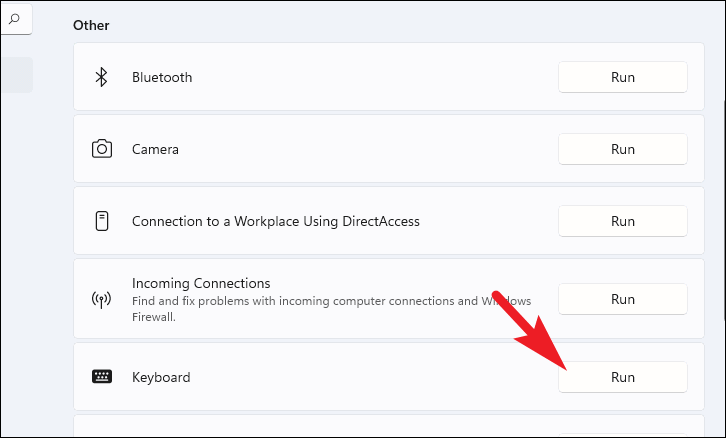Click the Keyboard troubleshooter icon
The image size is (726, 438).
[x=101, y=377]
